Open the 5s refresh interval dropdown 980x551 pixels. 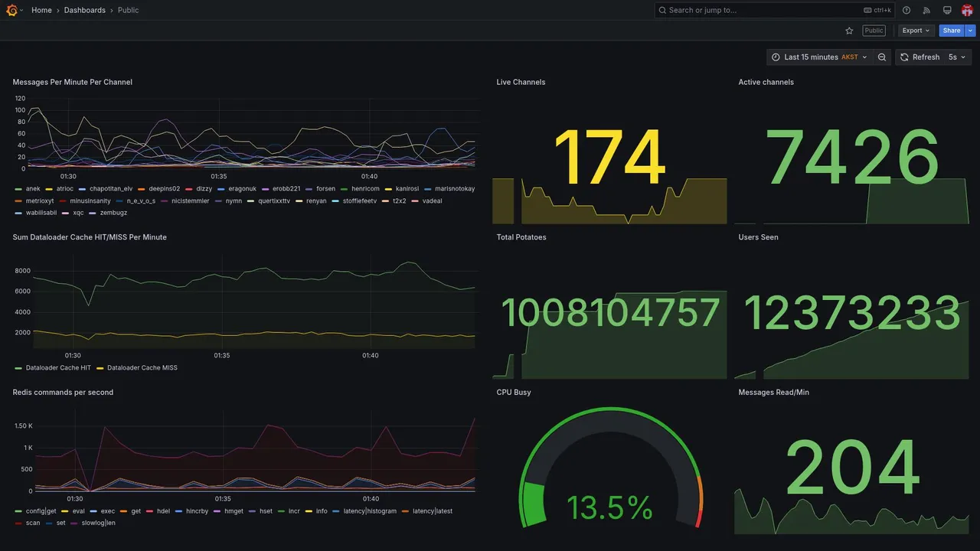[958, 57]
